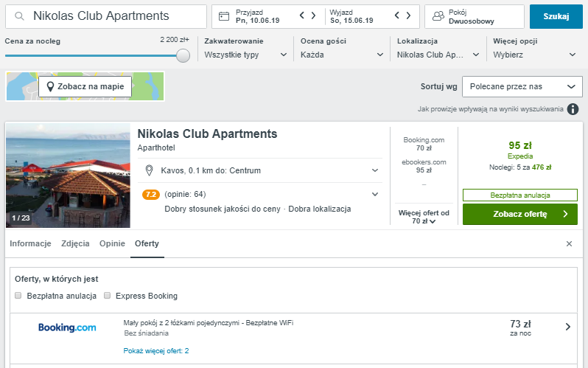Viewport: 588px width, 368px height.
Task: Go to previous departure date arrow
Action: pyautogui.click(x=396, y=15)
